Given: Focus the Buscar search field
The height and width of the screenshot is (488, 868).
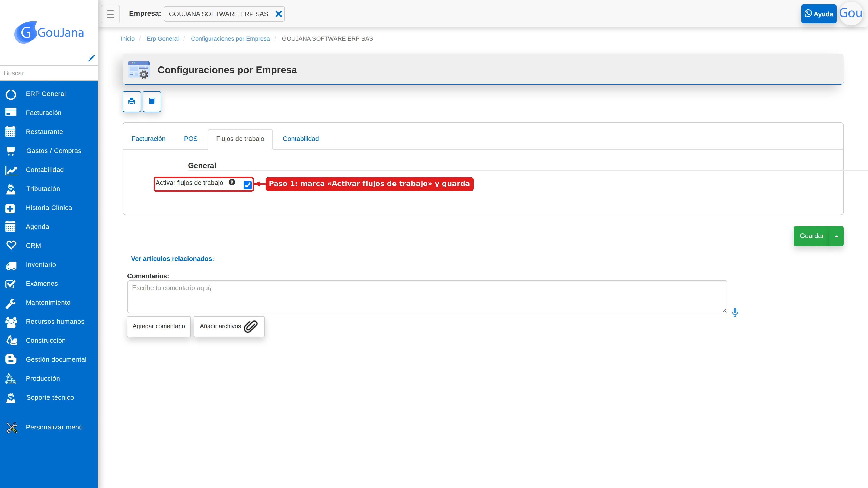Looking at the screenshot, I should (x=49, y=73).
